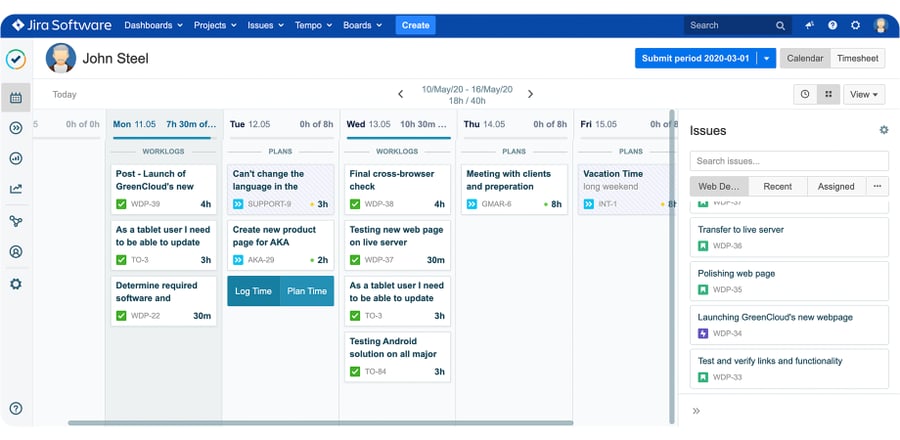900x440 pixels.
Task: Select the Assigned issues tab
Action: tap(836, 186)
